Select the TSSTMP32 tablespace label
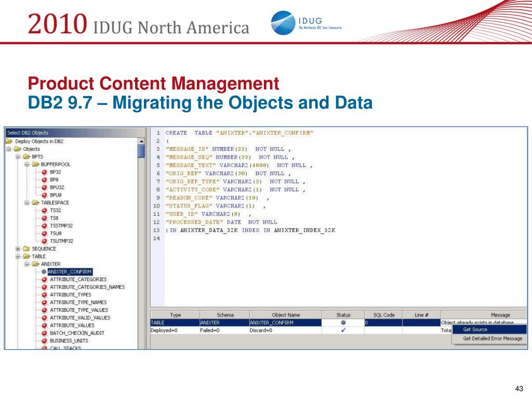This screenshot has width=532, height=399. pyautogui.click(x=61, y=225)
